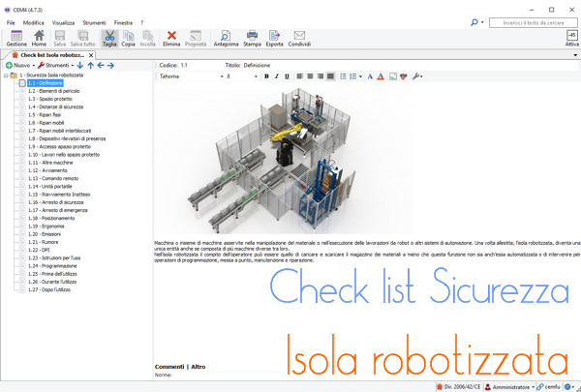
Task: Click the Home toolbar icon
Action: tap(39, 38)
